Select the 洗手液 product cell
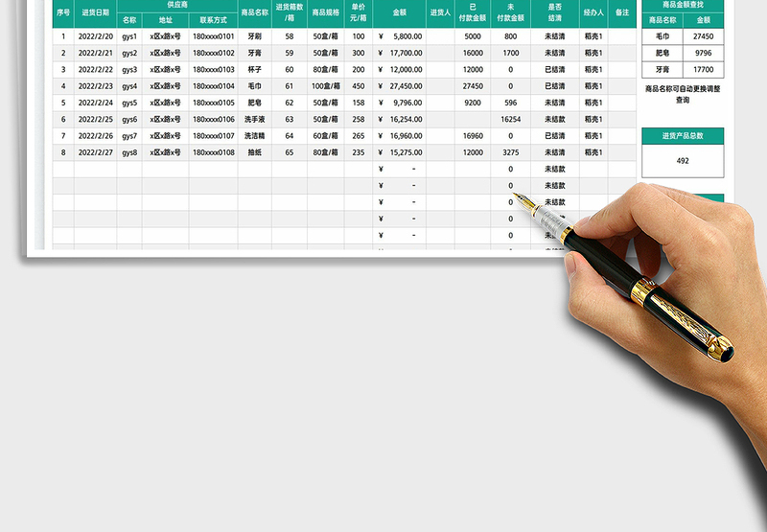The height and width of the screenshot is (532, 767). click(254, 120)
